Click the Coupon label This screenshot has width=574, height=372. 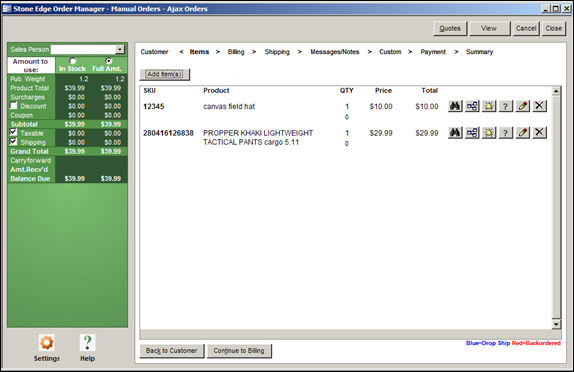coord(21,115)
